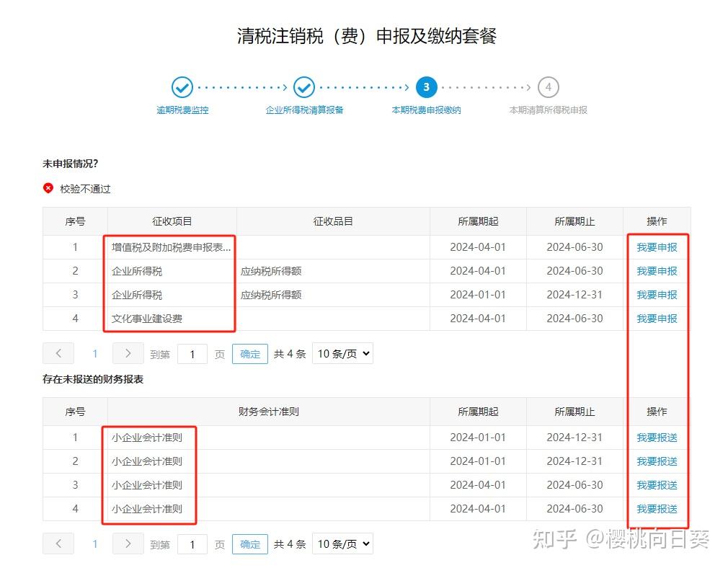Click the 确定 button below the financial reports table

249,543
